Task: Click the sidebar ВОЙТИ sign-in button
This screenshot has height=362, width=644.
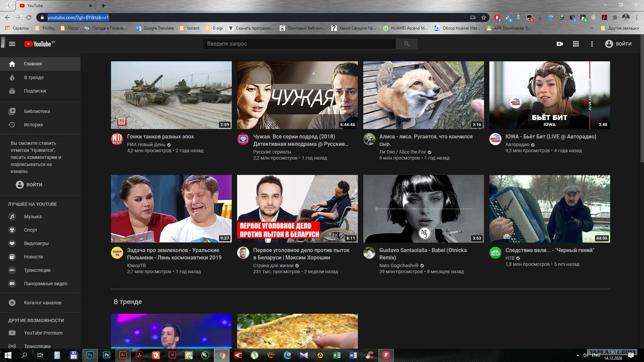Action: [29, 185]
